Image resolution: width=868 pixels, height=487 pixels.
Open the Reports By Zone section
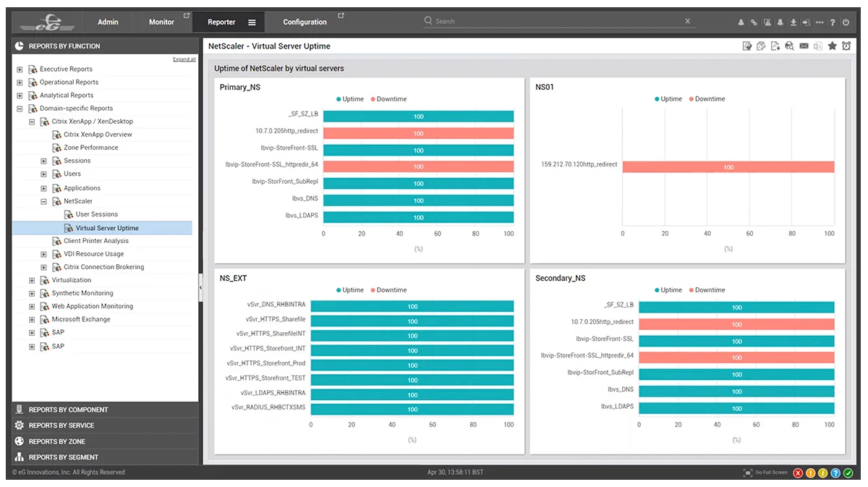pos(105,441)
